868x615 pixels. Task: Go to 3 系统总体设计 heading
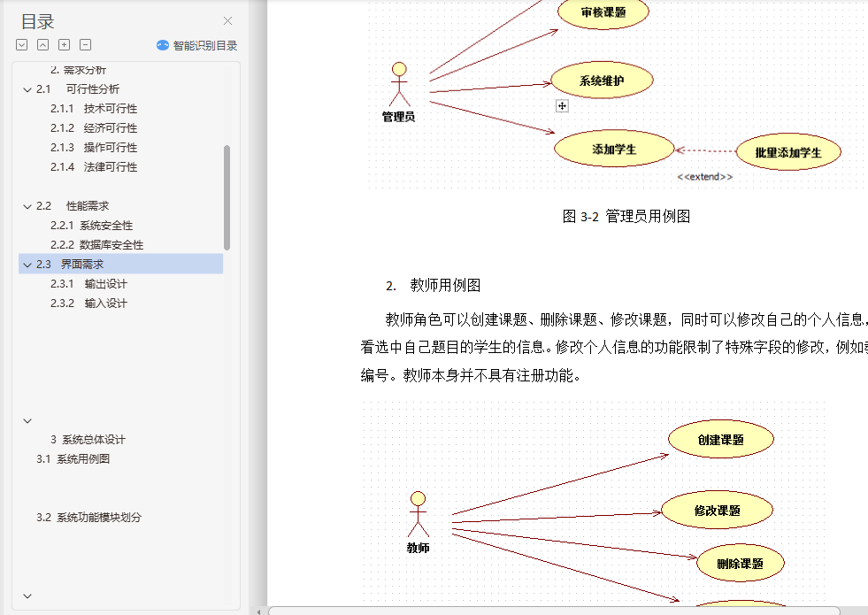[88, 440]
